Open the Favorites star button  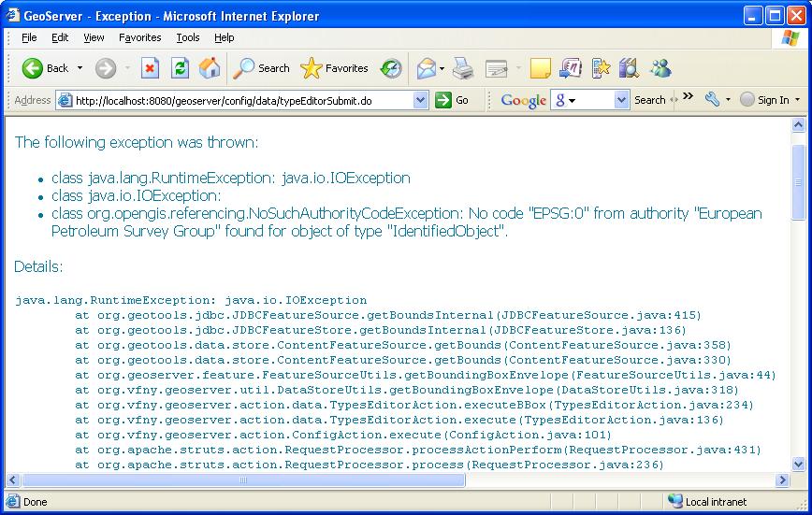click(335, 68)
